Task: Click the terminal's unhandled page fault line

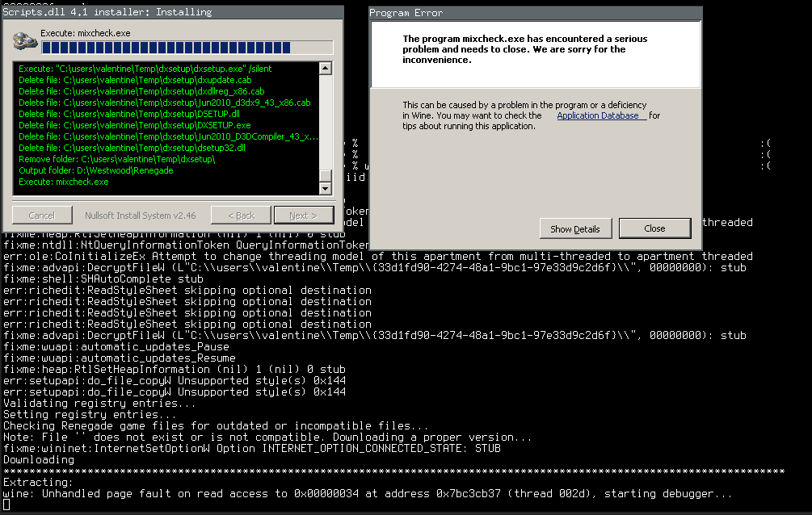Action: (368, 493)
